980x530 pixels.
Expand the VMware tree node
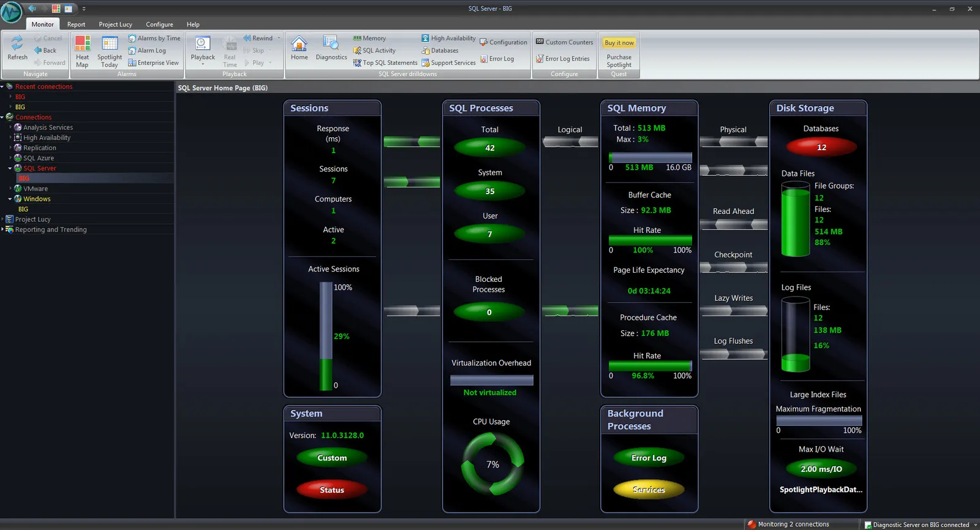click(10, 189)
